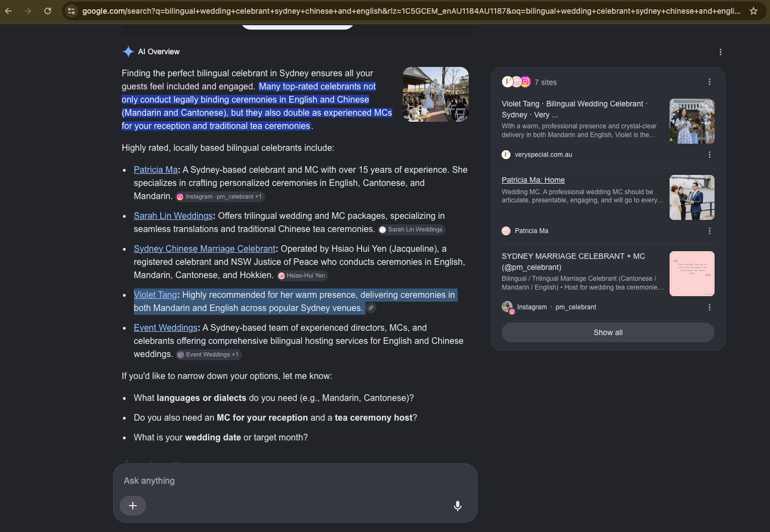Screen dimensions: 770x532
Task: Click the 'AI Overview' heading text
Action: [x=159, y=52]
